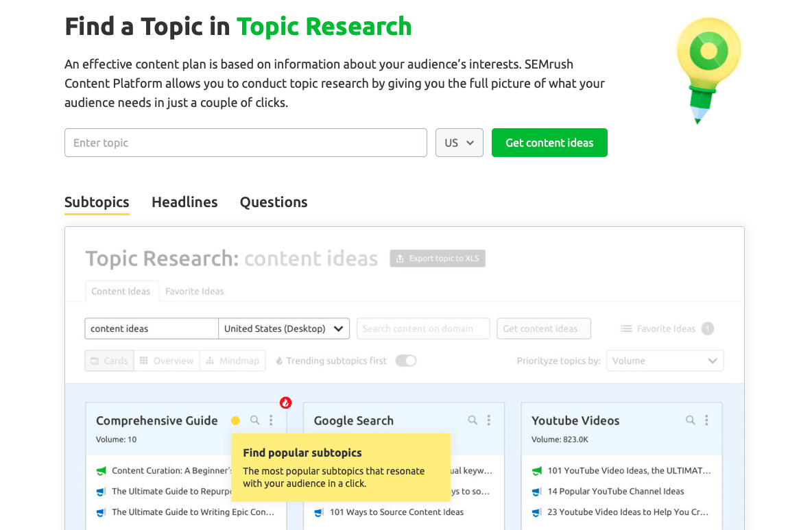Open the Favorite Ideas list link
This screenshot has height=530, width=812.
[658, 328]
